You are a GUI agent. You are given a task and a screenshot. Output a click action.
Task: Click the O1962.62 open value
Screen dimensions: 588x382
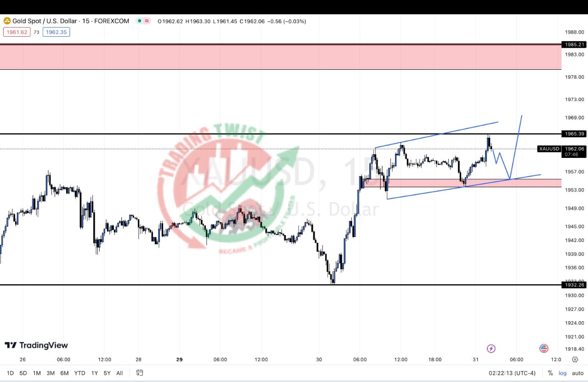point(170,21)
